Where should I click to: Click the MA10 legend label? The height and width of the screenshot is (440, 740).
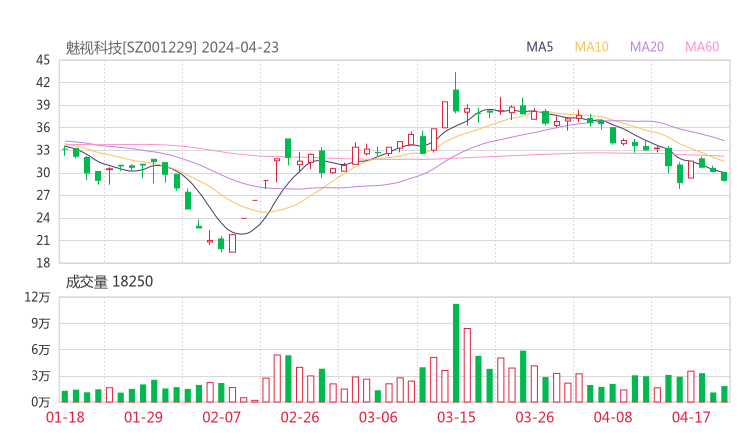[x=591, y=47]
